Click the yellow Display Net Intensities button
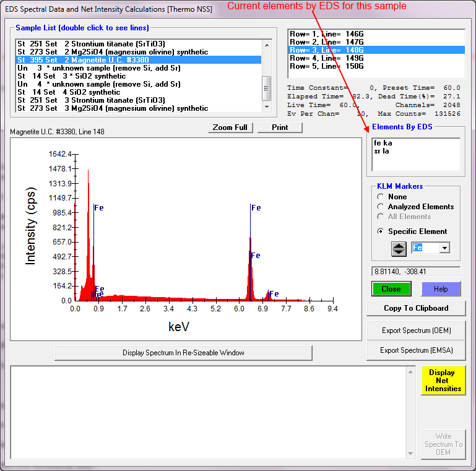The width and height of the screenshot is (476, 471). (443, 380)
